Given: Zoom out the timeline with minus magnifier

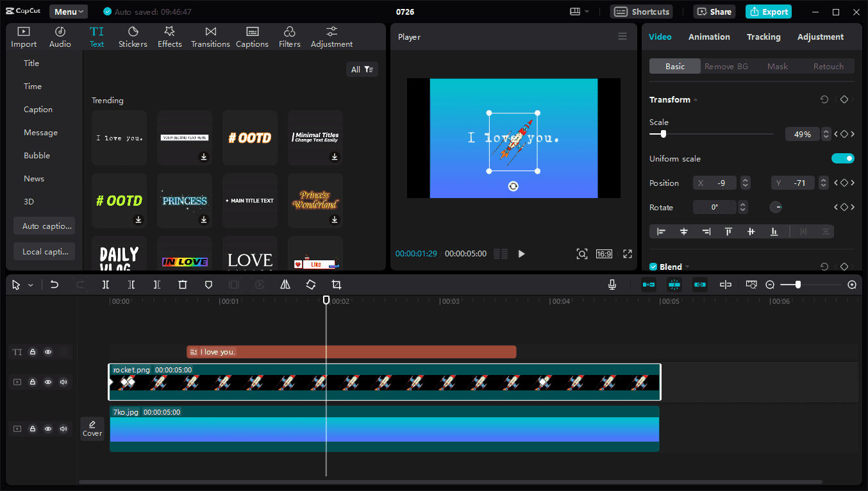Looking at the screenshot, I should pos(770,285).
